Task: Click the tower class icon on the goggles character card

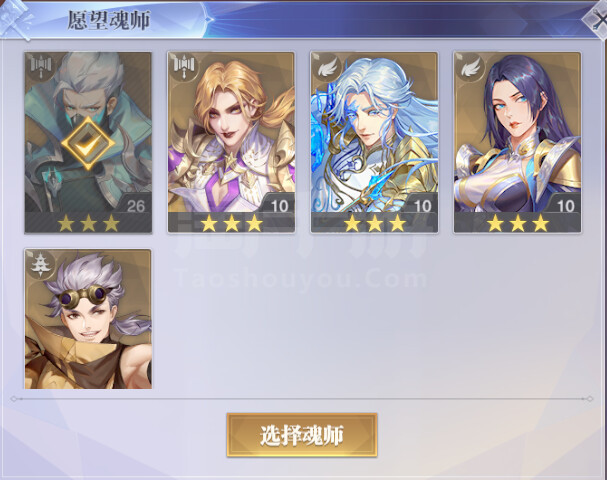Action: pos(39,264)
